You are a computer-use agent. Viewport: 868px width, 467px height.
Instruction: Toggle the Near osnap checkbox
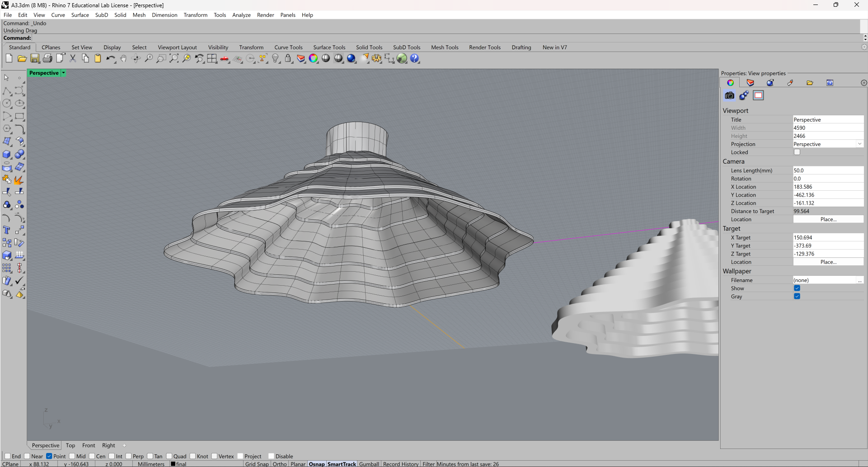27,456
